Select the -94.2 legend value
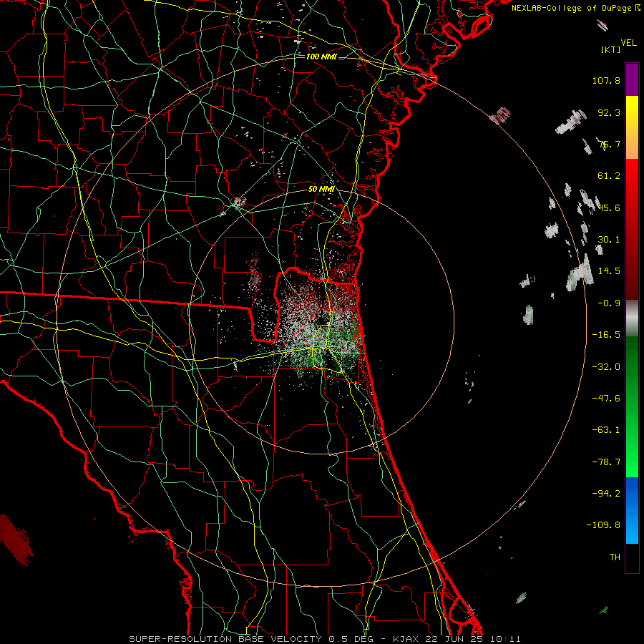The width and height of the screenshot is (644, 644). (x=606, y=494)
